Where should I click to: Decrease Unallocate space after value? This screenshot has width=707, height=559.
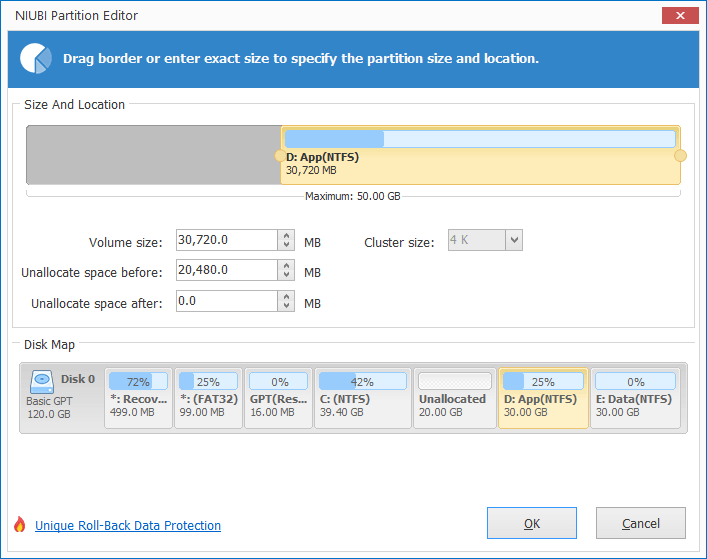tap(286, 306)
